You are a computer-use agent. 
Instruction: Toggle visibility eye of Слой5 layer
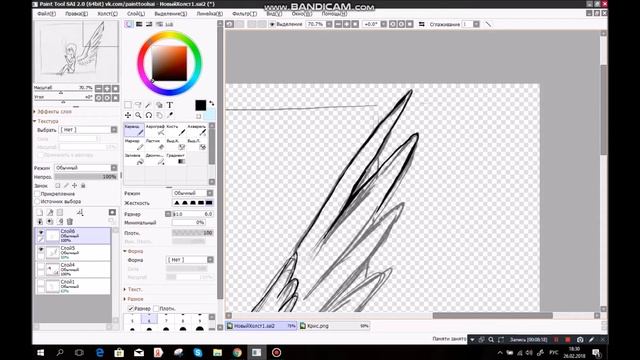(x=41, y=249)
